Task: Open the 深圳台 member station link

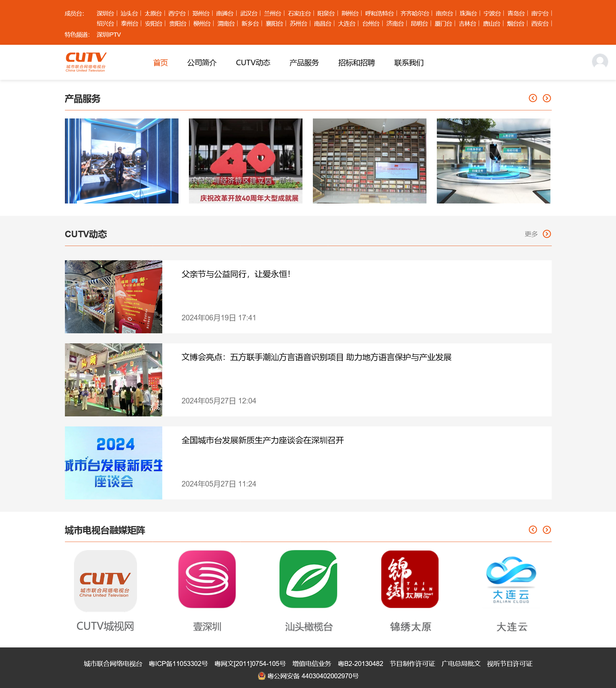Action: click(x=105, y=14)
